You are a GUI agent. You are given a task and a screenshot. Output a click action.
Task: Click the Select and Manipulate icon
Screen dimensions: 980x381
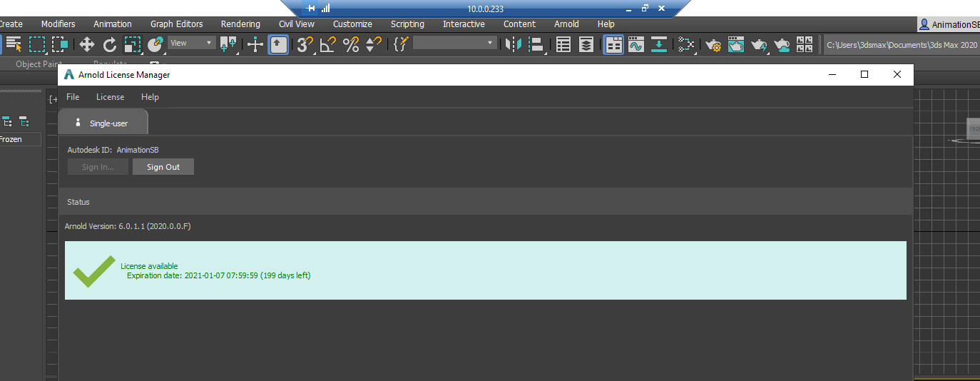click(255, 44)
